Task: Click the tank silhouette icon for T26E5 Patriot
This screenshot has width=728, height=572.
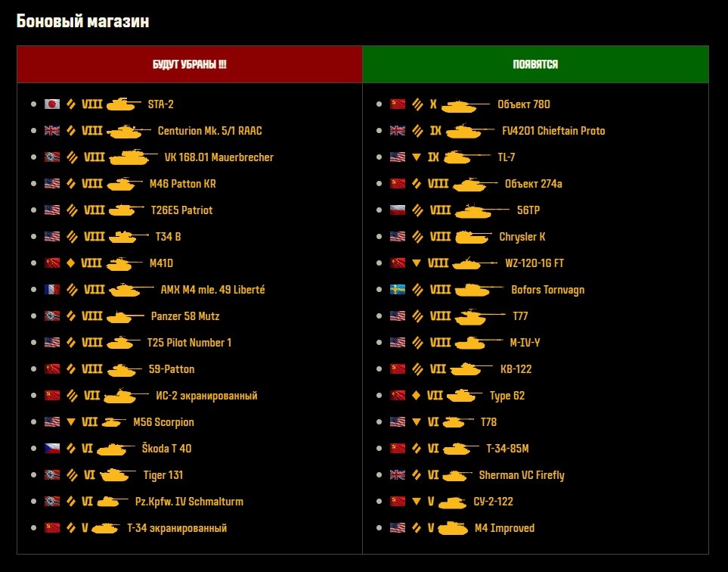Action: point(126,210)
